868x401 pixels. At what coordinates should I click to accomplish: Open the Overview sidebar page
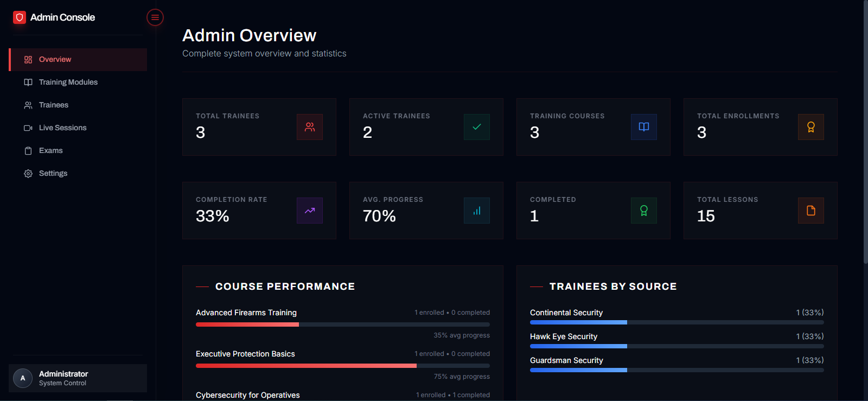pyautogui.click(x=55, y=60)
